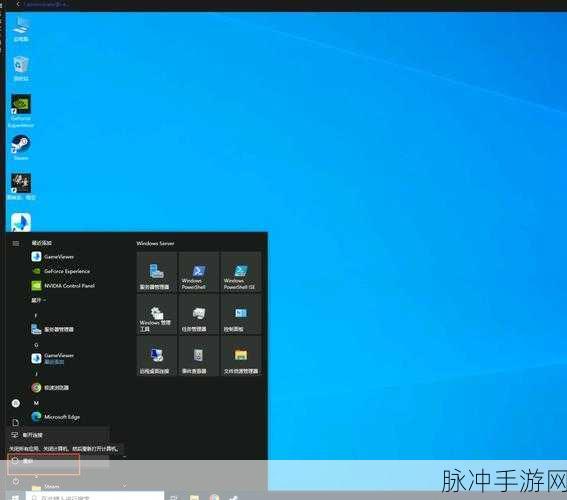Click the Windows Server tile group title
This screenshot has height=500, width=567.
pyautogui.click(x=155, y=243)
